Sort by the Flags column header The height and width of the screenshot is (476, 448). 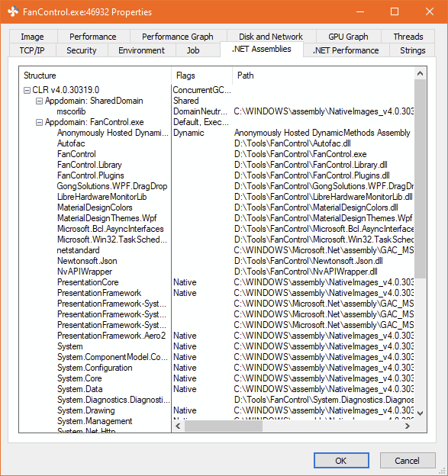point(202,76)
